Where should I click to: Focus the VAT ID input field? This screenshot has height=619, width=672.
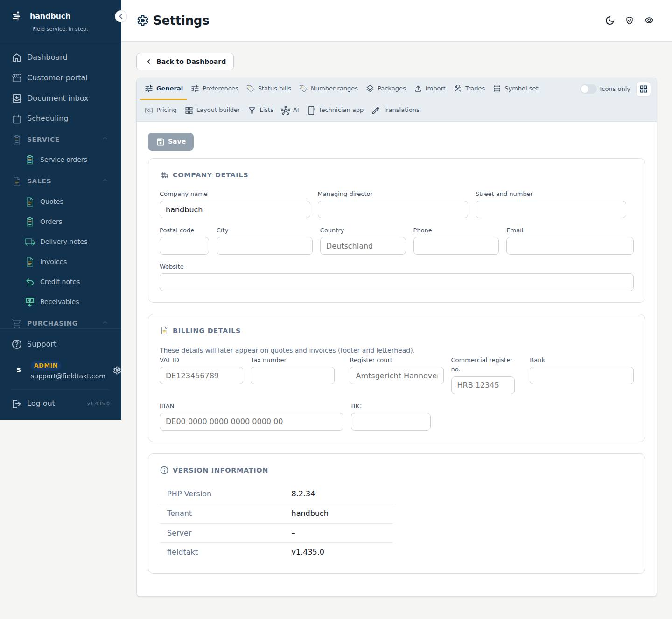click(x=201, y=376)
